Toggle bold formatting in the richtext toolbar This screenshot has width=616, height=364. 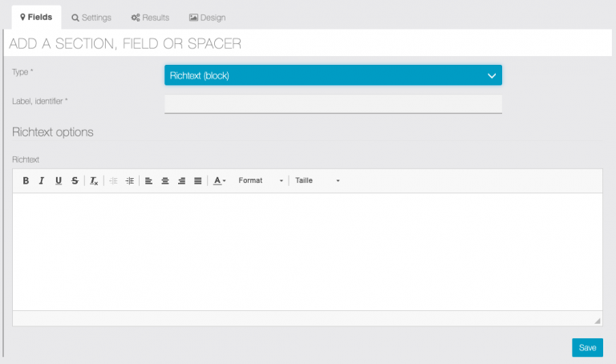pyautogui.click(x=26, y=181)
